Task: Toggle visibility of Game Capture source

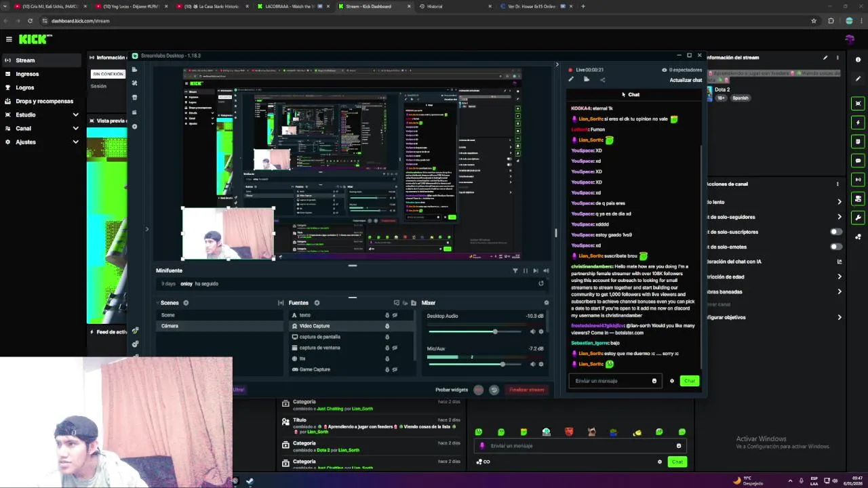Action: coord(395,369)
